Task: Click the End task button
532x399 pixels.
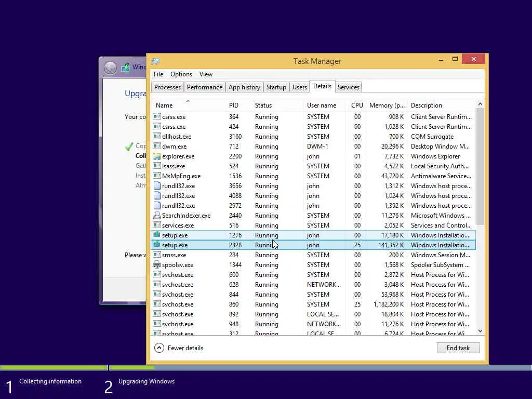Action: (x=458, y=348)
